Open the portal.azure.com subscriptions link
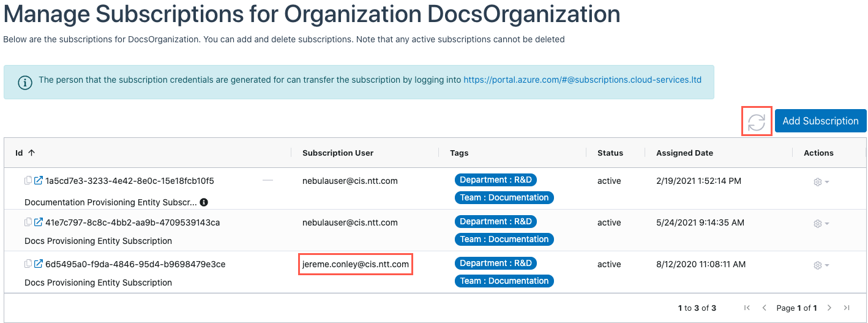Screen dimensions: 868x323 [582, 80]
